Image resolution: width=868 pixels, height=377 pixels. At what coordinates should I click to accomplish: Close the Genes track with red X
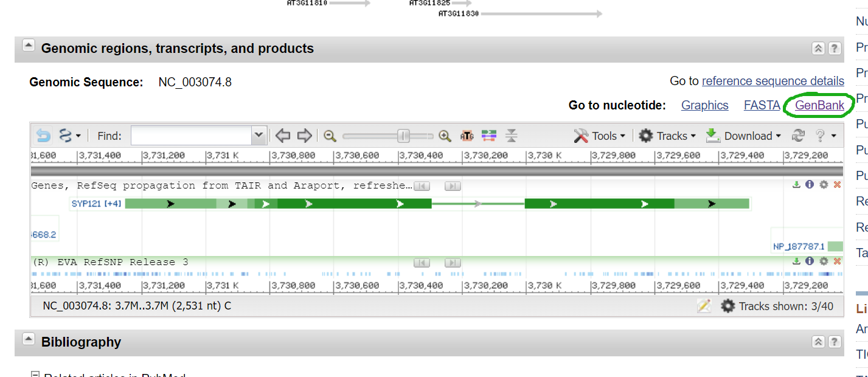[x=837, y=185]
